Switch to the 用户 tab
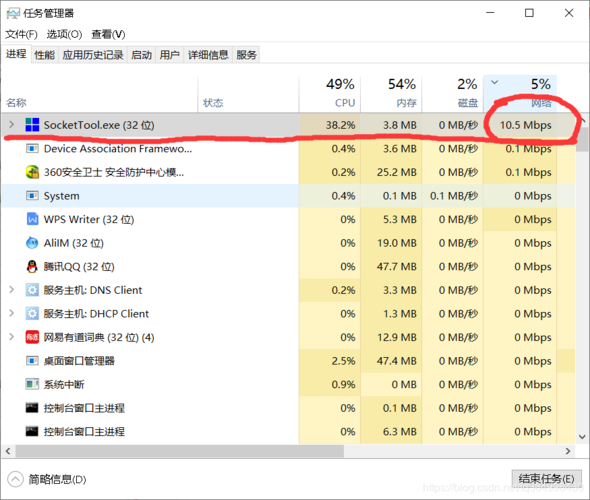Viewport: 590px width, 500px height. pos(169,55)
